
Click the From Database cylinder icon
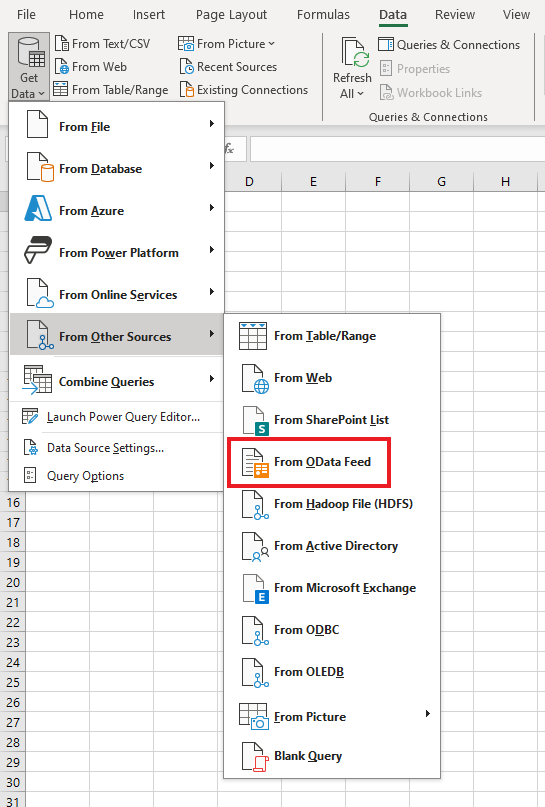point(40,167)
